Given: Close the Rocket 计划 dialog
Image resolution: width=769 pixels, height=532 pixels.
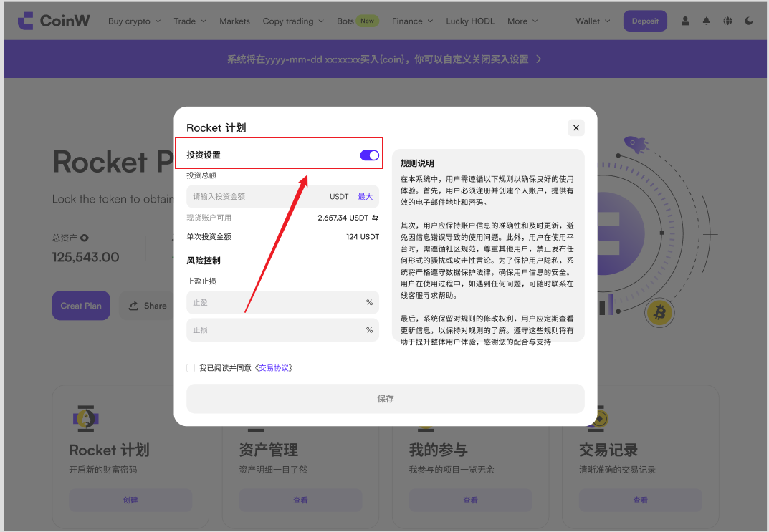Looking at the screenshot, I should tap(575, 128).
